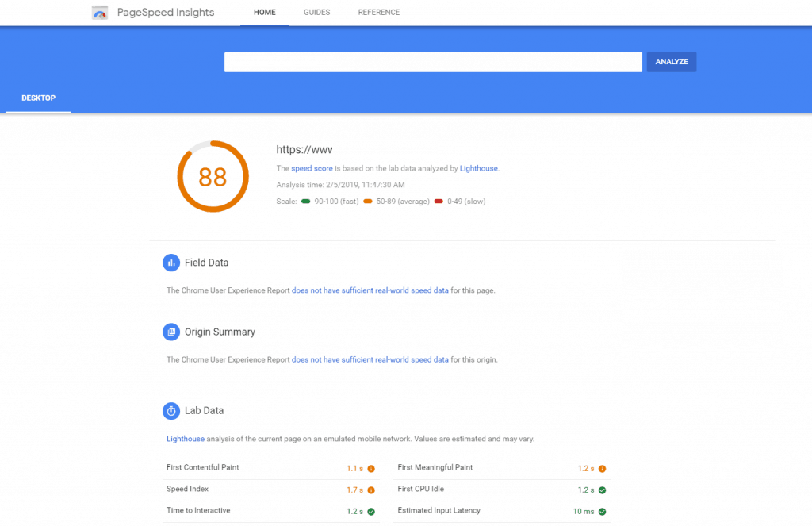Click the orange average scale indicator
This screenshot has width=812, height=526.
pyautogui.click(x=368, y=201)
